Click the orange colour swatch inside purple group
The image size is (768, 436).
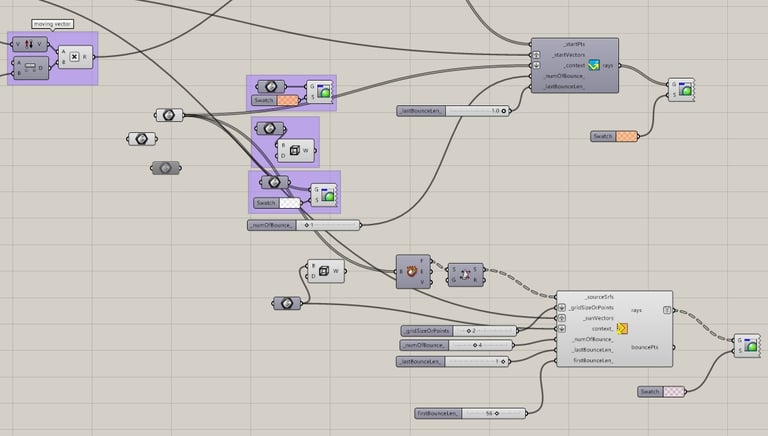point(288,100)
